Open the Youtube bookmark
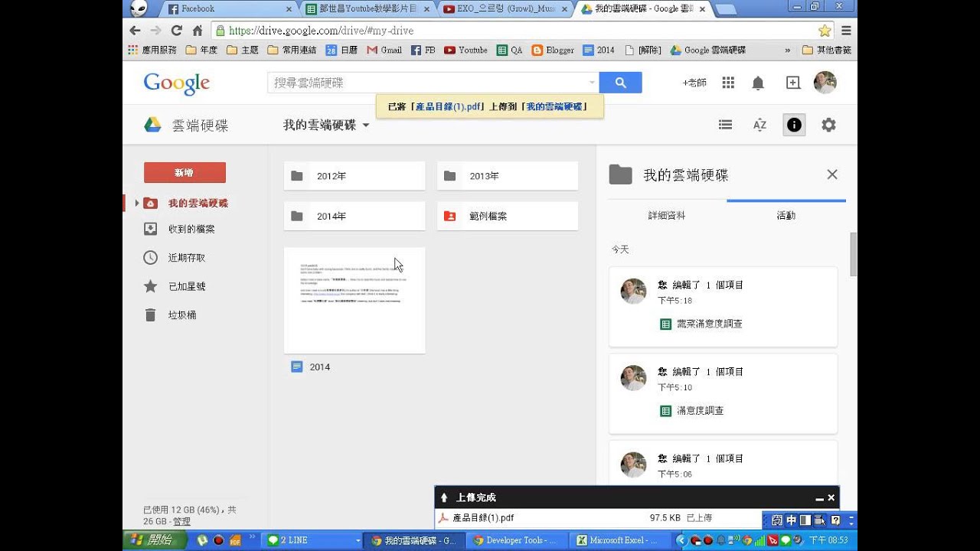Screen dimensions: 980x551 465,51
